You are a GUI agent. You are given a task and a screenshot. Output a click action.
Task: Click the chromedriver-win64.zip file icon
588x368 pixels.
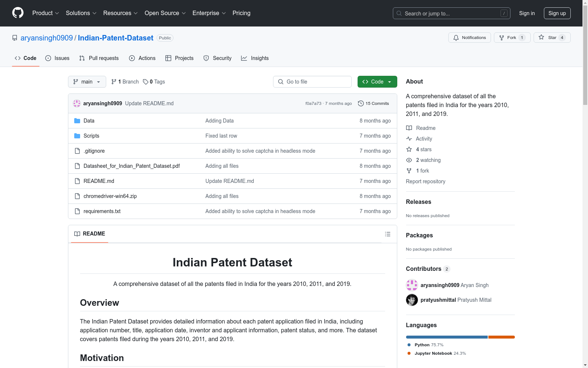coord(77,196)
